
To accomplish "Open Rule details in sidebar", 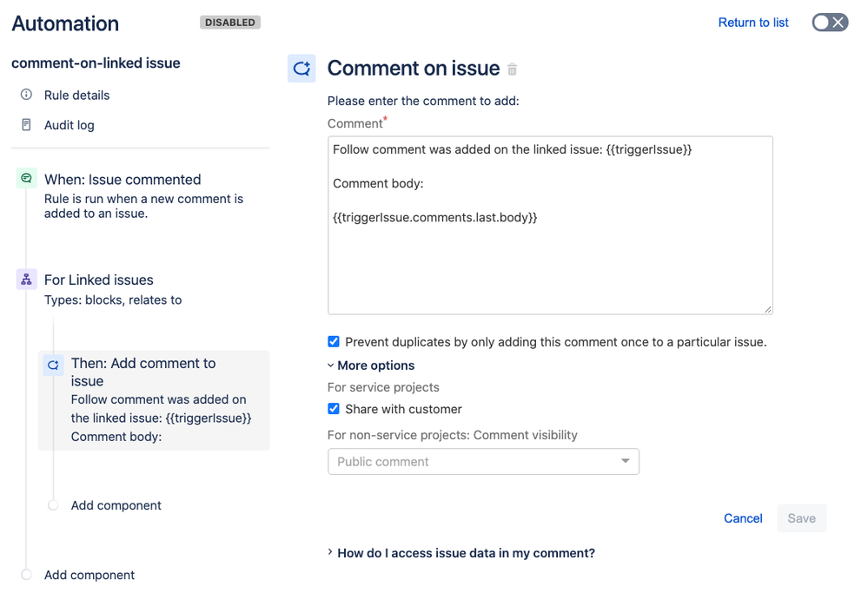I will click(76, 96).
